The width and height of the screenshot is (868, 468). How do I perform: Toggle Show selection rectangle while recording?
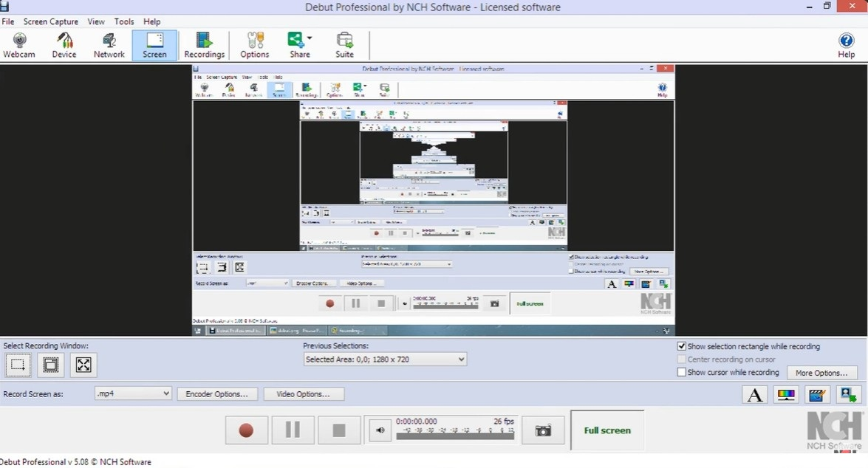[681, 346]
